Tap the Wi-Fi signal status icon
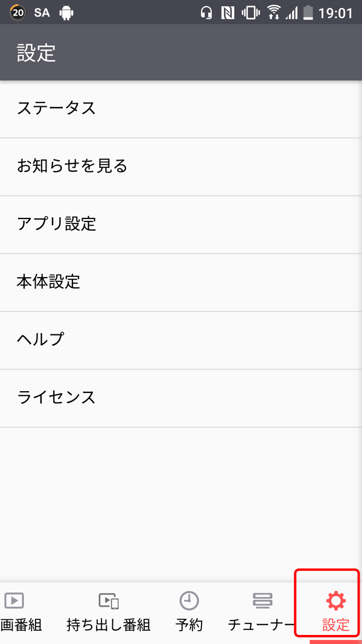Viewport: 362px width, 644px height. coord(273,13)
